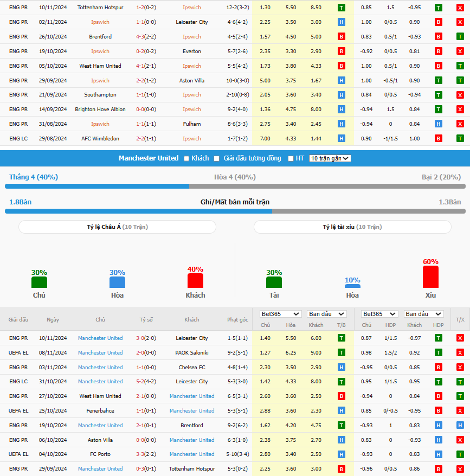Click the HDP green T icon in Brighton-Ipswich row
This screenshot has width=470, height=476.
tap(438, 110)
